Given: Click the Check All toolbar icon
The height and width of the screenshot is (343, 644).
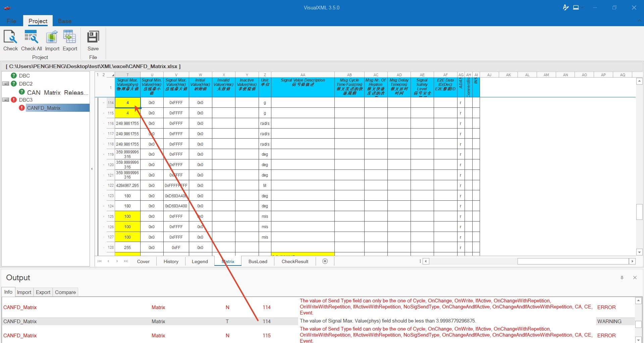Looking at the screenshot, I should click(31, 40).
